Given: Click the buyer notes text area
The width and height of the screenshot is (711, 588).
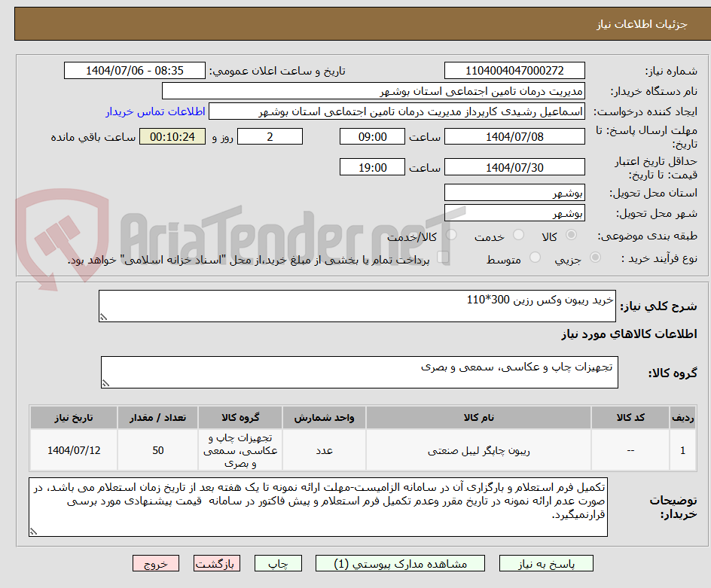Looking at the screenshot, I should tap(318, 507).
